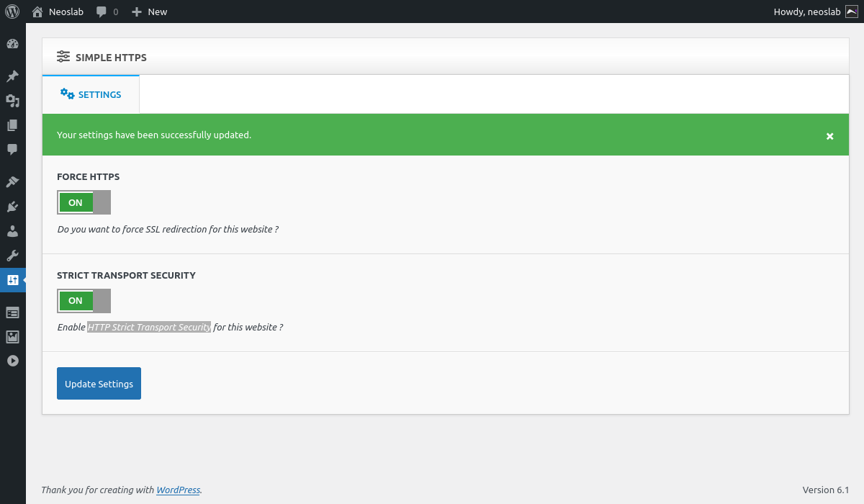Open the Dashboard from the sidebar

click(x=12, y=44)
